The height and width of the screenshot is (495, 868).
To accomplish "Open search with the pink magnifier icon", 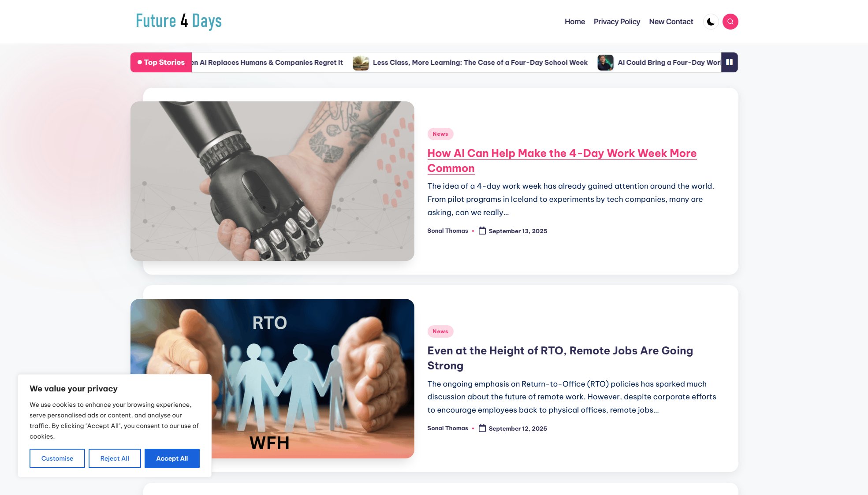I will pyautogui.click(x=730, y=22).
